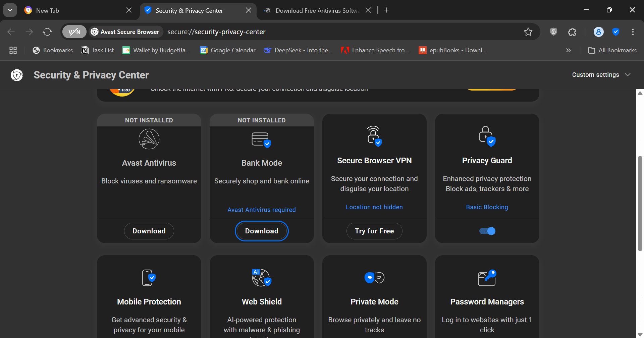Click the Avast Antivirus required link
The image size is (644, 338).
tap(262, 210)
